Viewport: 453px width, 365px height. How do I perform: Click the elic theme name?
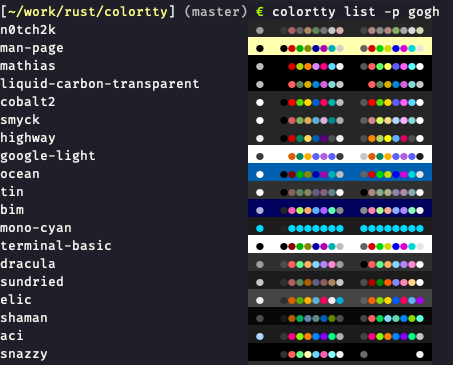click(x=16, y=300)
